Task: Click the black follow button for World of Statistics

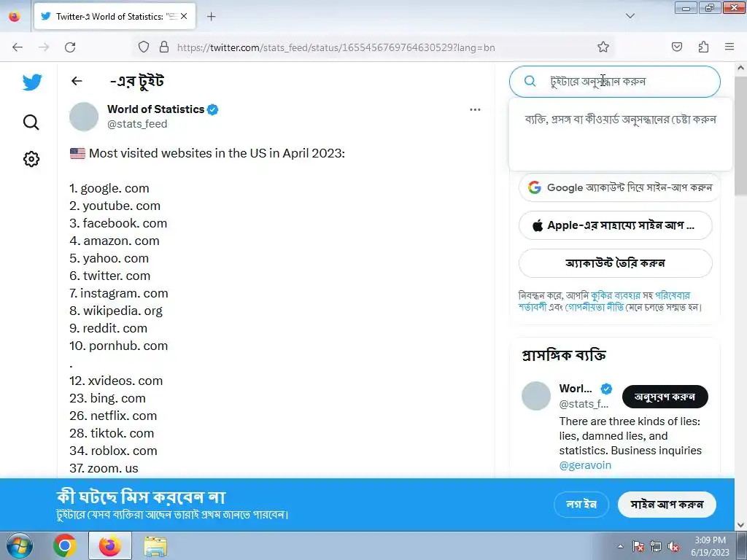Action: point(665,397)
